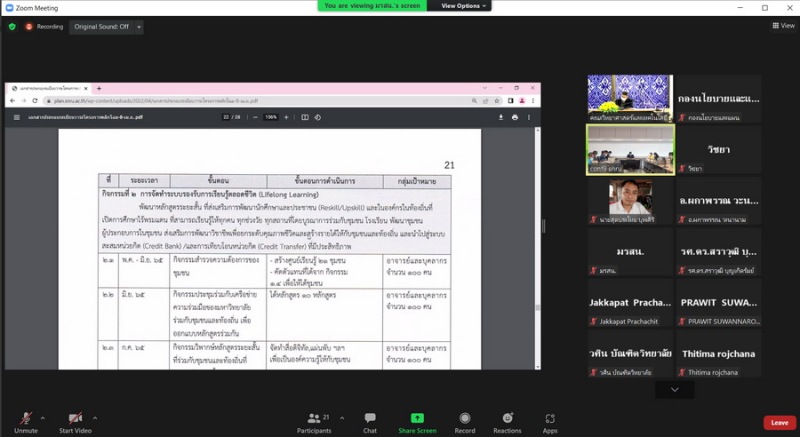Show more participants with the down chevron
Screen dimensions: 800x437
point(674,389)
